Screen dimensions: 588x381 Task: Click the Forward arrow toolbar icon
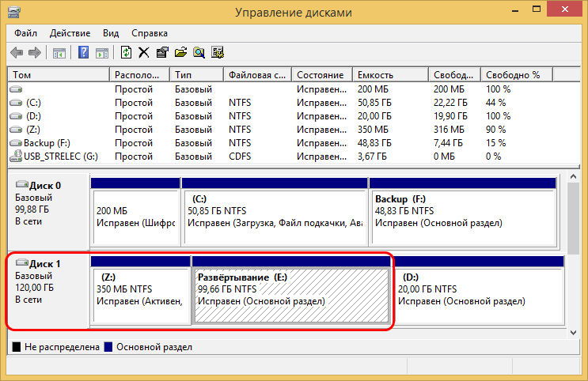pyautogui.click(x=34, y=53)
